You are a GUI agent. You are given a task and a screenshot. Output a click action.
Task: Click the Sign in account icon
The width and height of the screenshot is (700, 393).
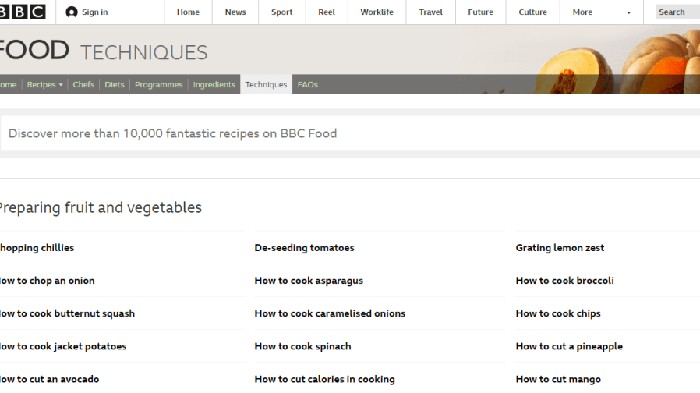coord(71,12)
